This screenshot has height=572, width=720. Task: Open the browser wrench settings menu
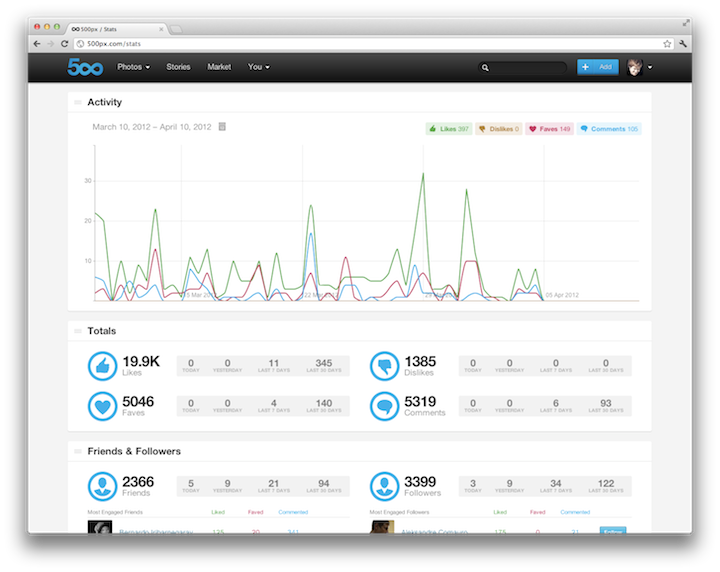coord(683,44)
